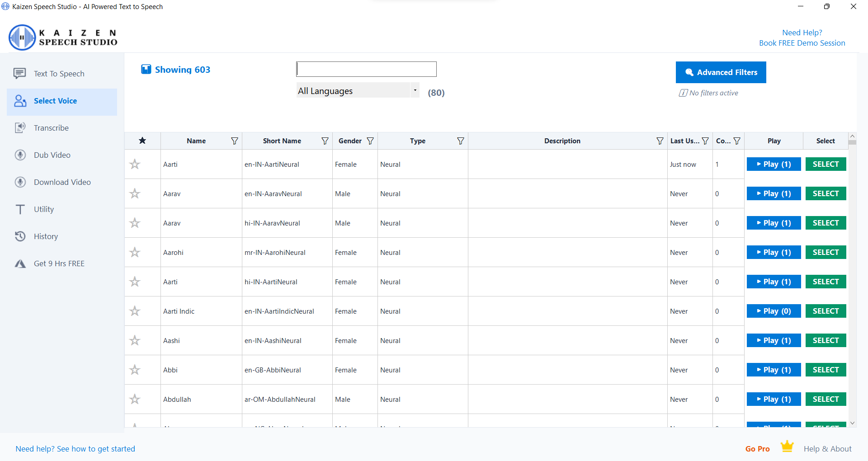Click the Advanced Filters button
868x461 pixels.
[x=721, y=72]
